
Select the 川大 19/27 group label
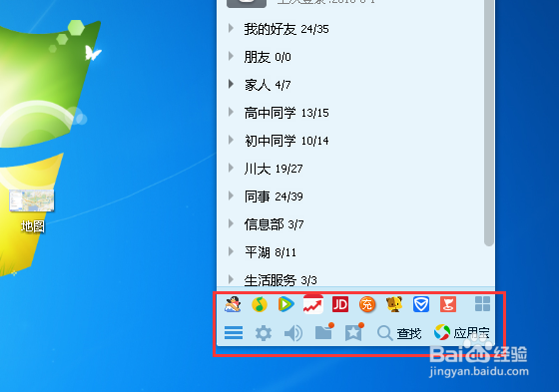[x=274, y=169]
